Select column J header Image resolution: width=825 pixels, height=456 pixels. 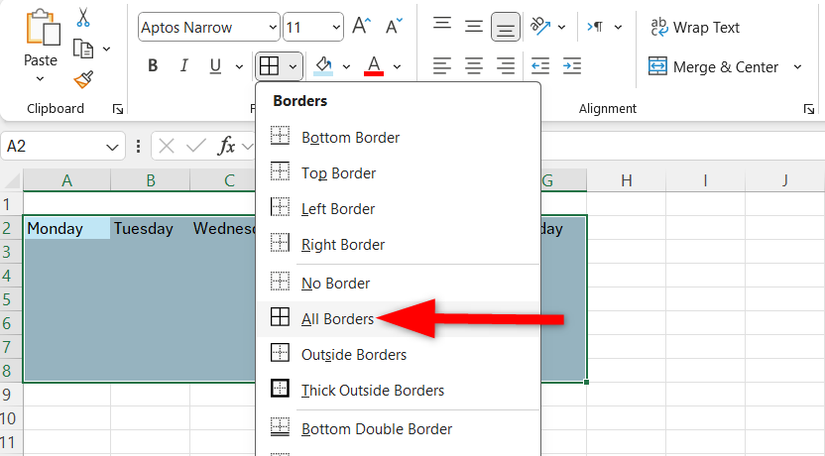785,180
